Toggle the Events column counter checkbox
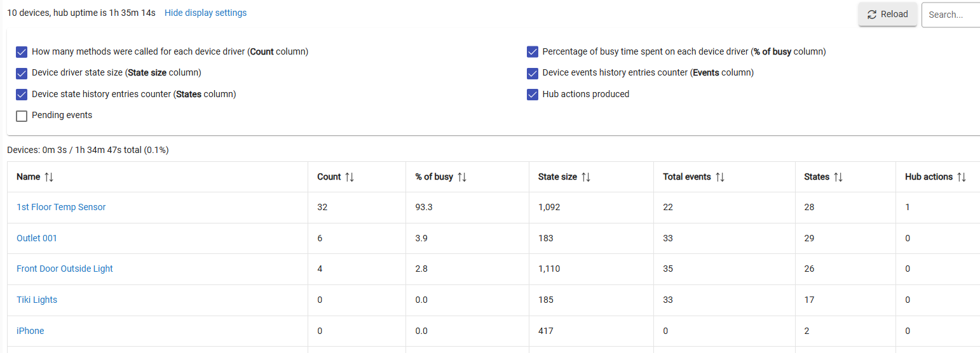 click(533, 73)
